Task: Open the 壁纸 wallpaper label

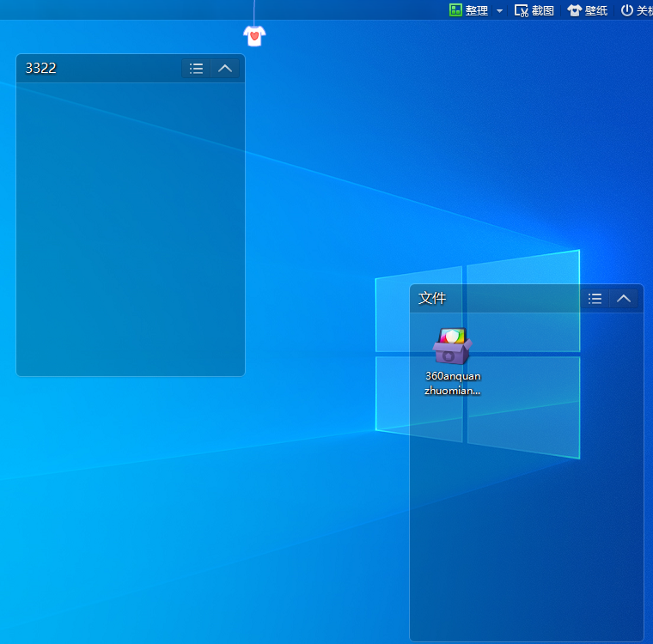Action: coord(596,10)
